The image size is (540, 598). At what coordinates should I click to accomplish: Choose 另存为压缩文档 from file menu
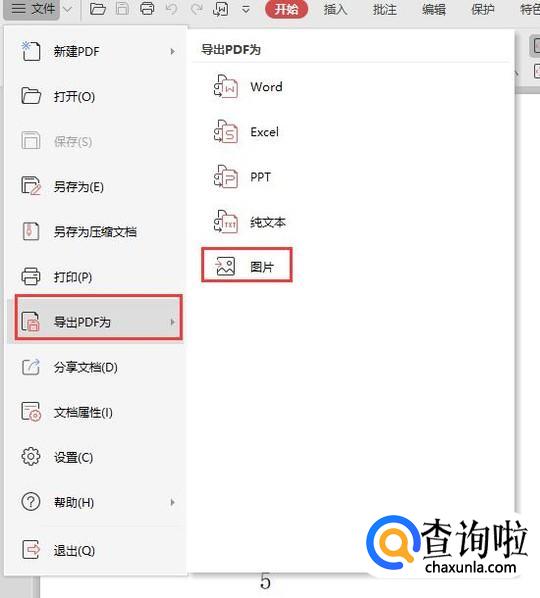point(95,232)
